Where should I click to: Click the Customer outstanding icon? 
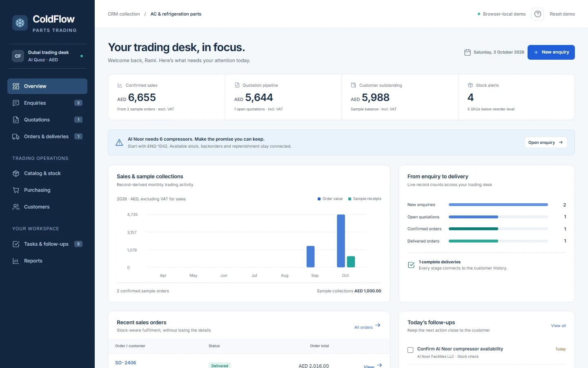354,85
